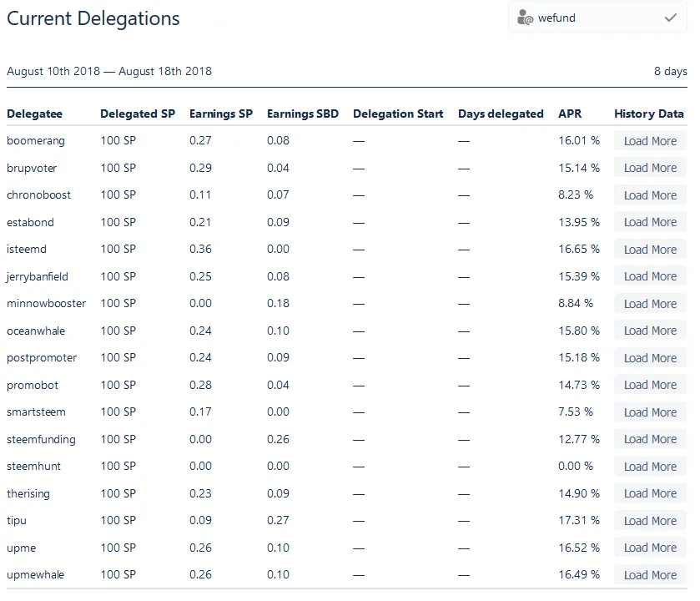Image resolution: width=700 pixels, height=601 pixels.
Task: Load more history for postpromoter
Action: click(650, 358)
